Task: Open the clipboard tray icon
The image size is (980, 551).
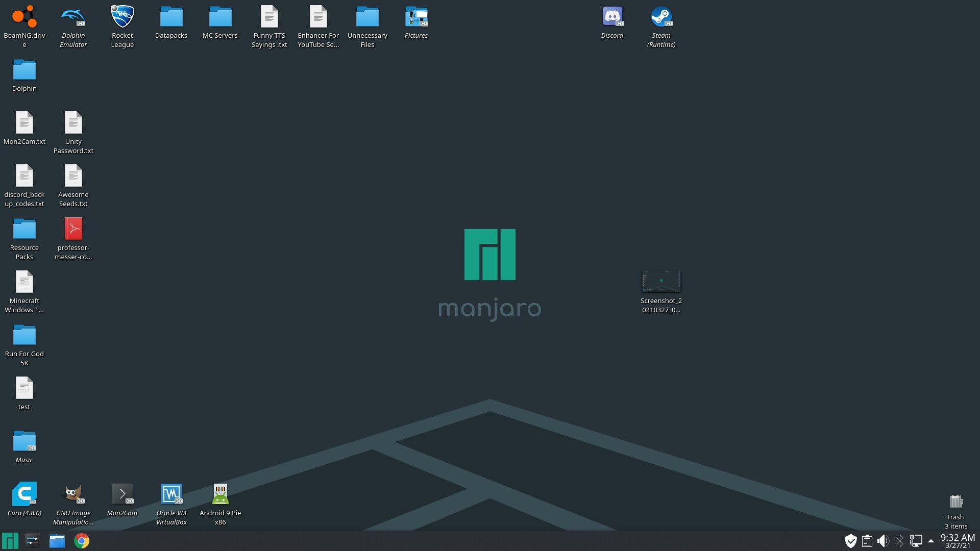Action: tap(867, 541)
